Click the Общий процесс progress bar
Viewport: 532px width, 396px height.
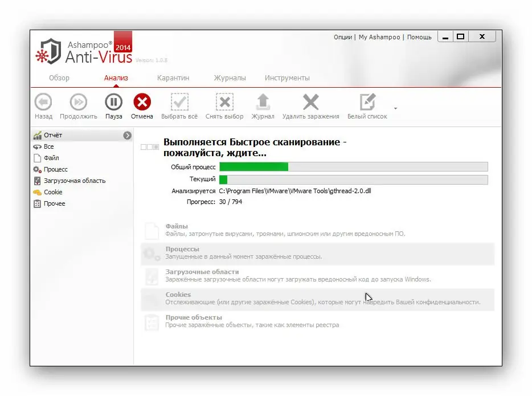(x=354, y=166)
